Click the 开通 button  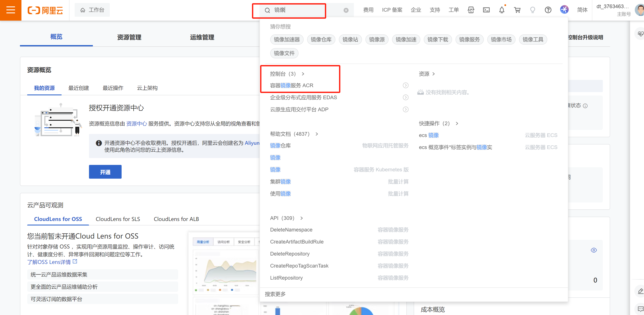click(x=105, y=172)
